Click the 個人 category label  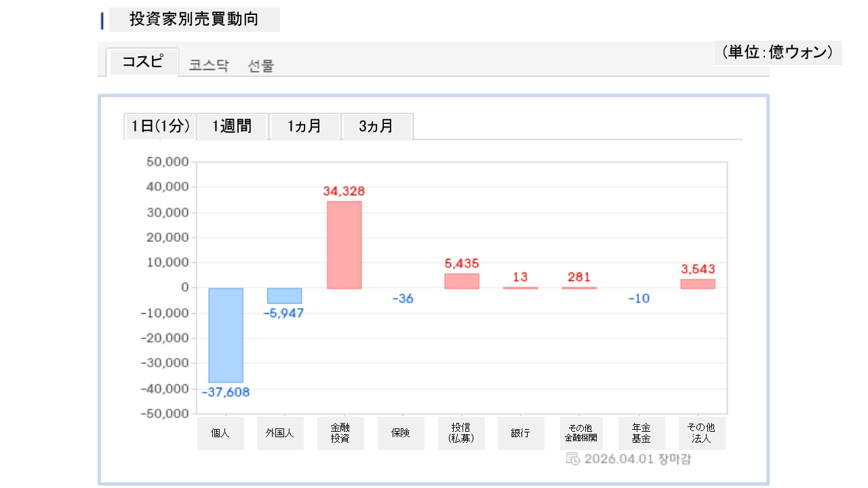pos(220,433)
